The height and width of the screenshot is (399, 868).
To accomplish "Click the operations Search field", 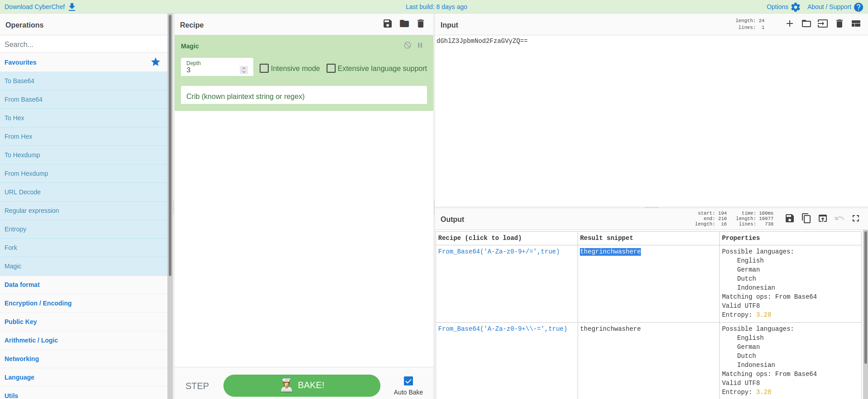I will 84,44.
